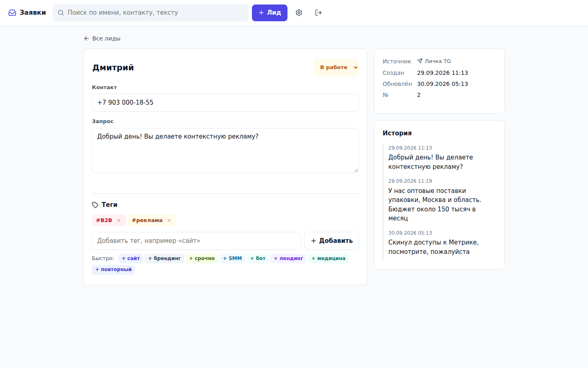This screenshot has width=588, height=368.
Task: Add quick tag брендинг
Action: click(x=165, y=258)
